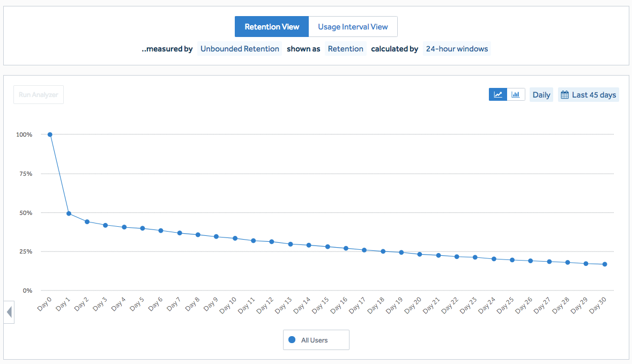This screenshot has width=632, height=364.
Task: Open the Retention shown-as selector
Action: [345, 48]
